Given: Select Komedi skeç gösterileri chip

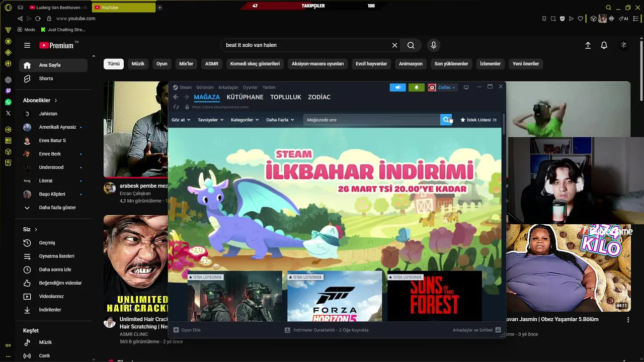Looking at the screenshot, I should (x=255, y=64).
